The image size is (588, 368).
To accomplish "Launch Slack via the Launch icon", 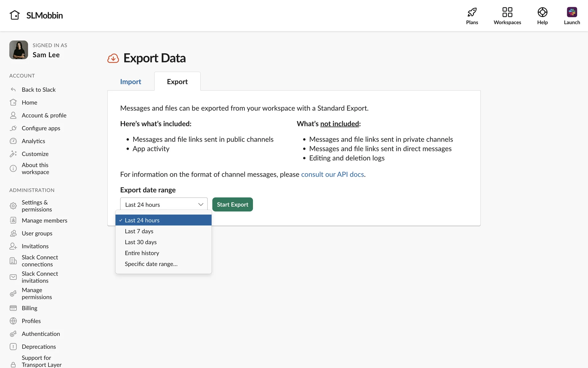I will tap(571, 12).
